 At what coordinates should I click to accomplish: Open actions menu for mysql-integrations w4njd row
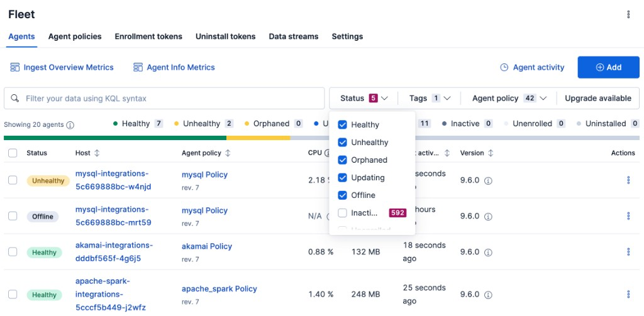click(x=628, y=180)
